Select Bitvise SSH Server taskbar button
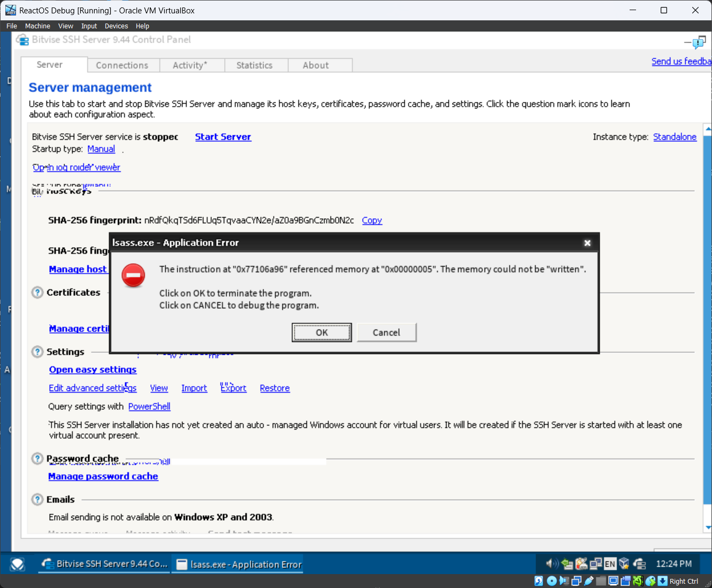The height and width of the screenshot is (588, 712). 104,564
